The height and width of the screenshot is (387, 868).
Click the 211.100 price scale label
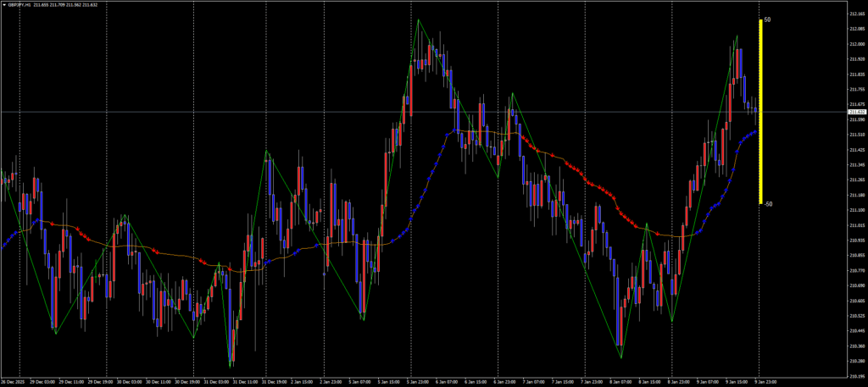click(855, 210)
